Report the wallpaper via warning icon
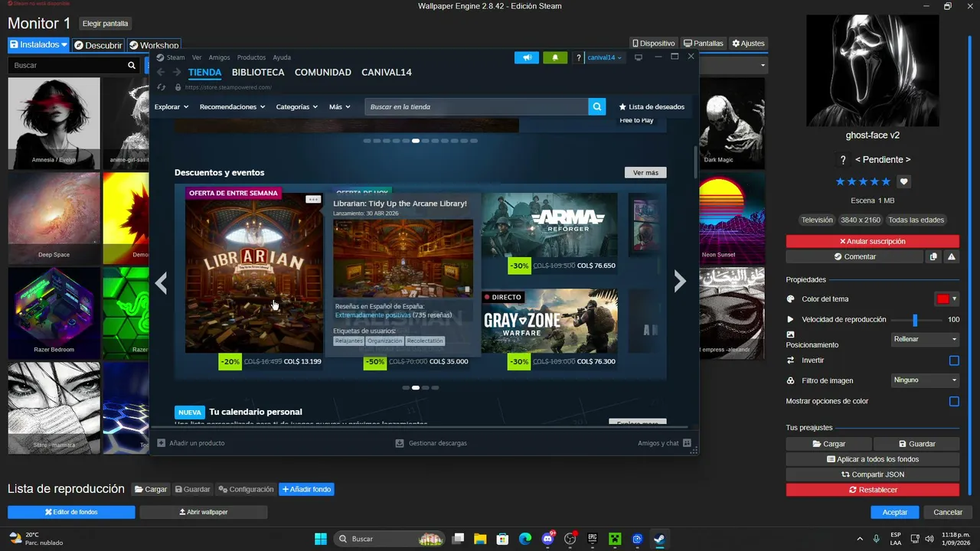Screen dimensions: 980x551 click(x=951, y=257)
